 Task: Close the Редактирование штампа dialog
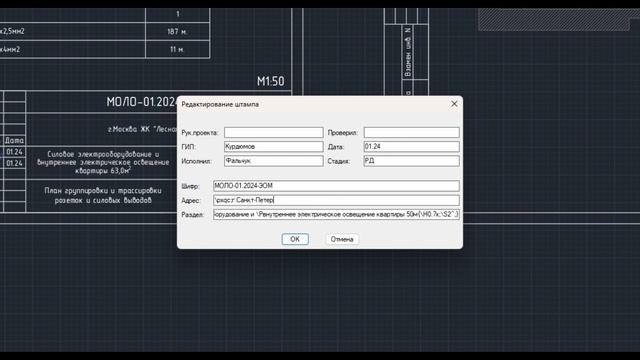coord(454,104)
